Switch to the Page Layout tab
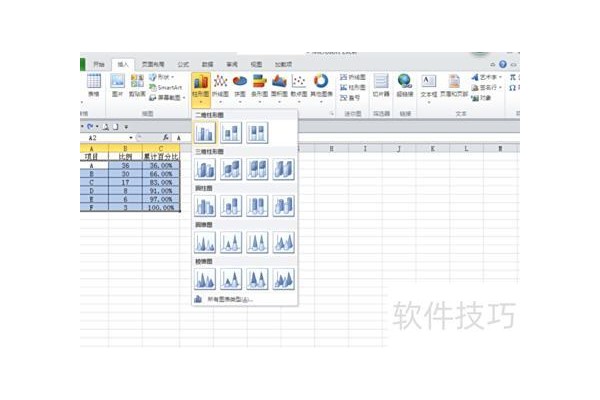Image resolution: width=600 pixels, height=400 pixels. [153, 64]
